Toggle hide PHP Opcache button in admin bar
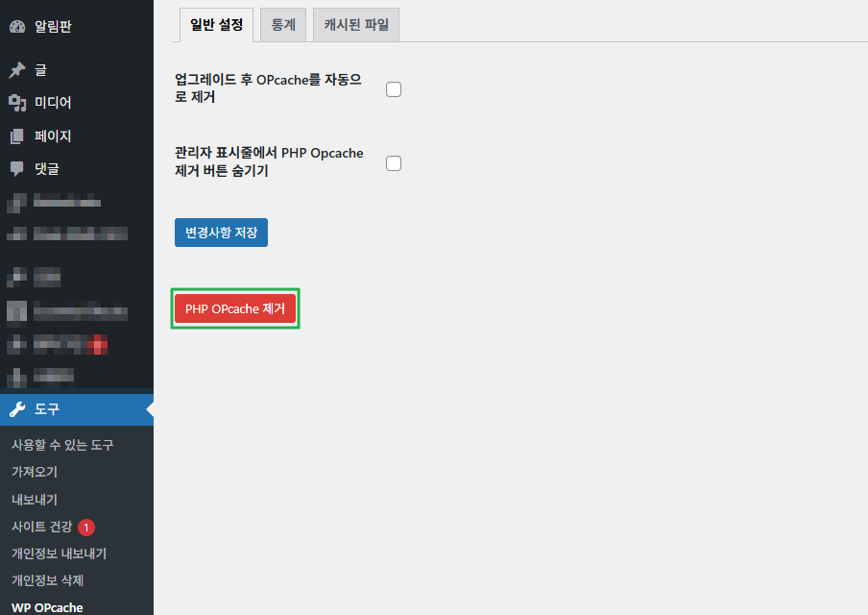This screenshot has height=615, width=868. [x=394, y=163]
